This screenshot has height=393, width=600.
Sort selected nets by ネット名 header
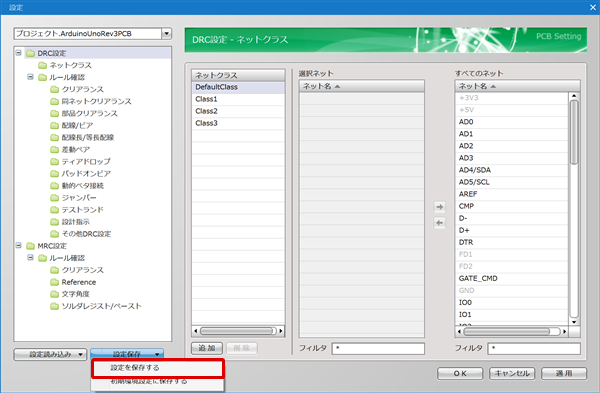(x=362, y=86)
